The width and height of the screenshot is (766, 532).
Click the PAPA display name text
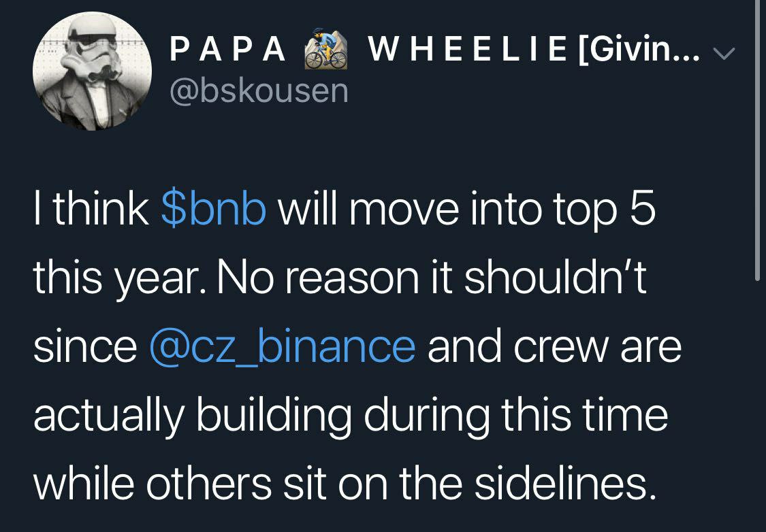click(x=227, y=50)
